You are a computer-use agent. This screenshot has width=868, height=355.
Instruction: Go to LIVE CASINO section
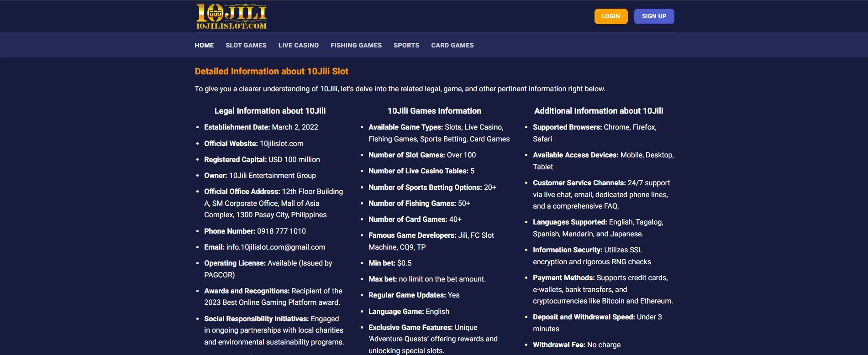click(299, 45)
